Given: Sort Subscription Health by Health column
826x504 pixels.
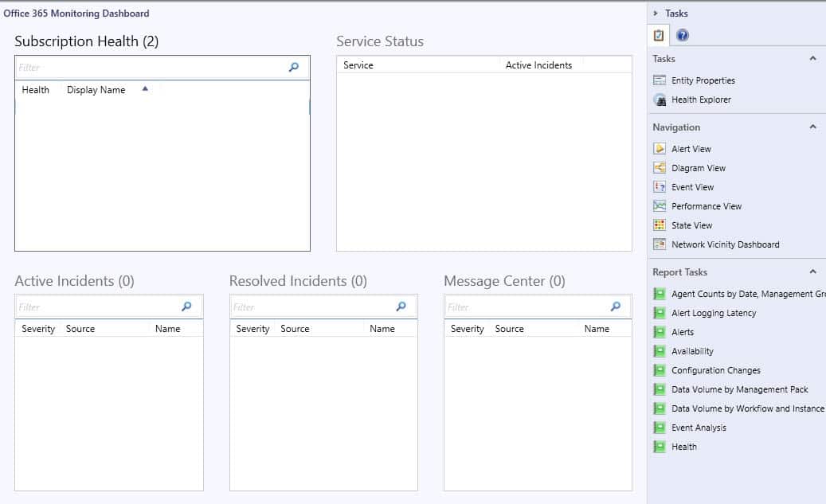Looking at the screenshot, I should (35, 89).
